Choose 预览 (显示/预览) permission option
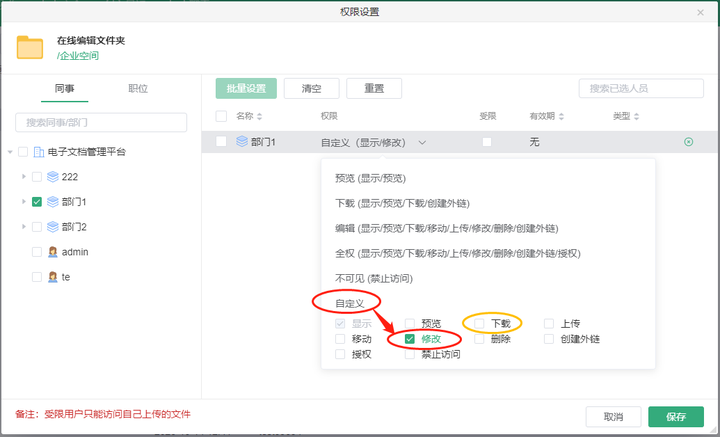Viewport: 720px width, 437px height. coord(371,179)
